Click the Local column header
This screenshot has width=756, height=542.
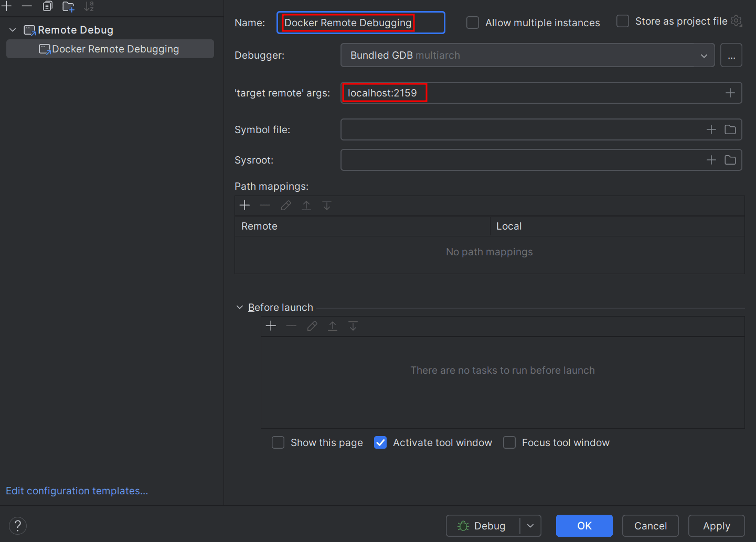tap(617, 226)
